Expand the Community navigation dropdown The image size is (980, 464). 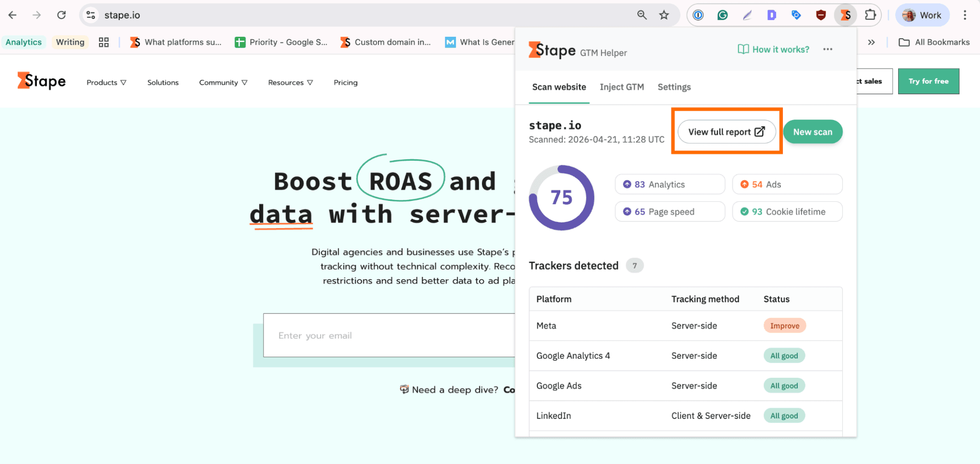click(223, 82)
